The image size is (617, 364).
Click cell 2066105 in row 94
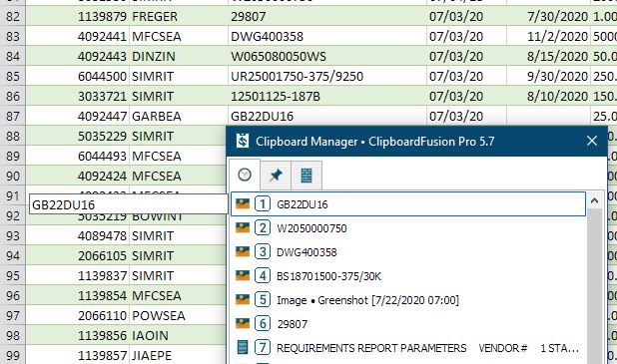pyautogui.click(x=78, y=256)
